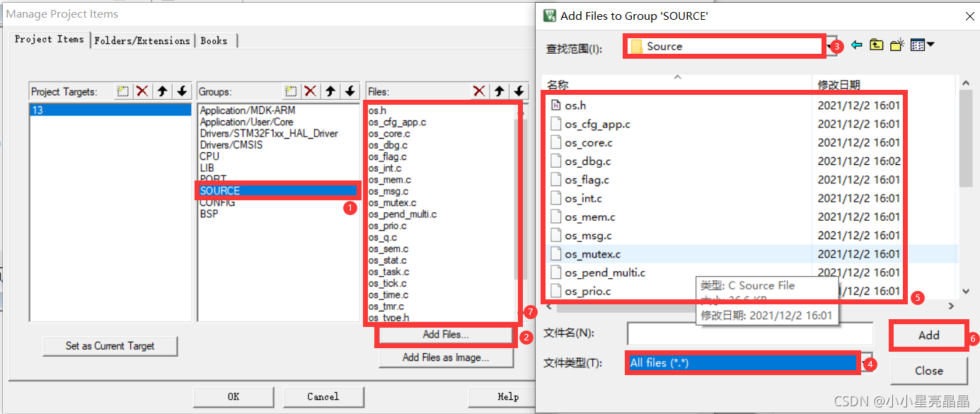980x414 pixels.
Task: Delete the selected Project Target
Action: point(142,91)
